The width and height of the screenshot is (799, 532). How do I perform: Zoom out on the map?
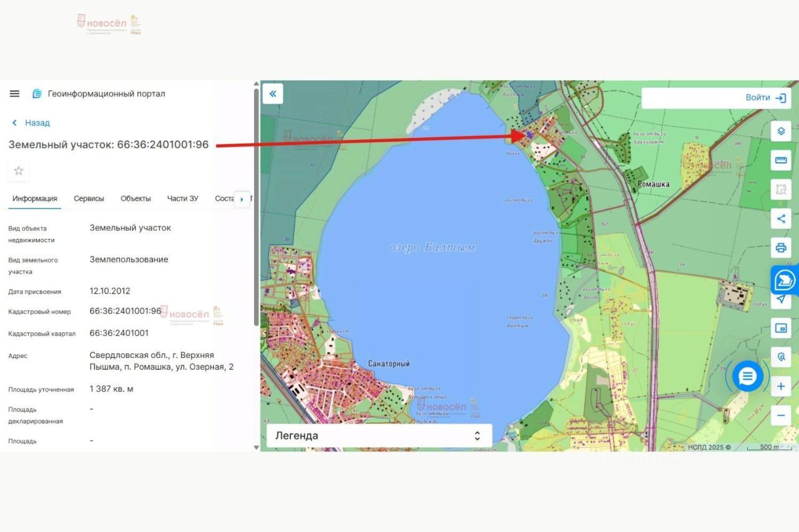(x=780, y=415)
